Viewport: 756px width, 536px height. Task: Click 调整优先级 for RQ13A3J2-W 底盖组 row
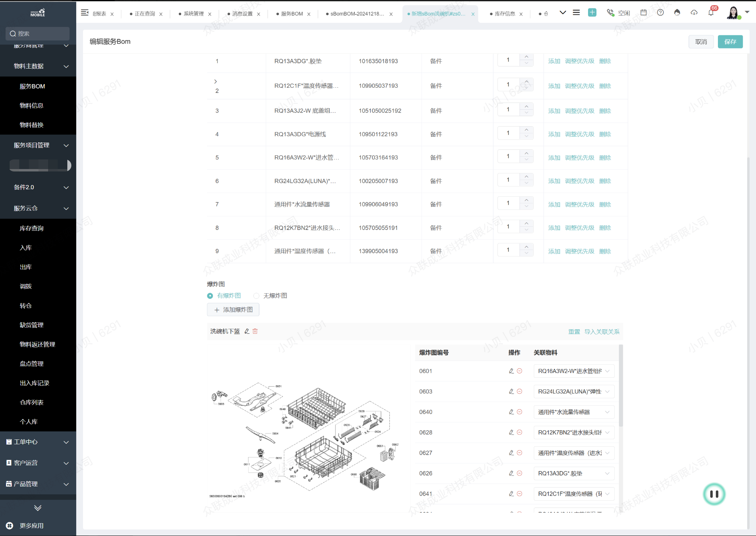(580, 111)
